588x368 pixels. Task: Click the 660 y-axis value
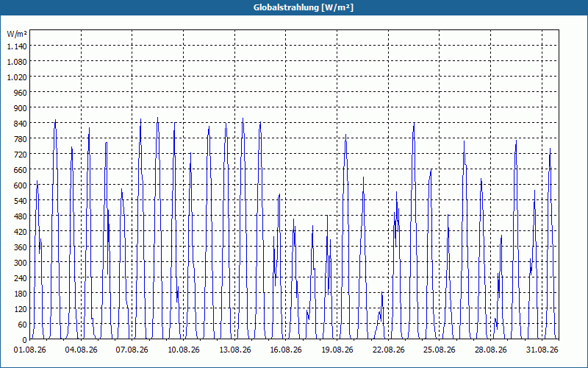click(x=21, y=170)
